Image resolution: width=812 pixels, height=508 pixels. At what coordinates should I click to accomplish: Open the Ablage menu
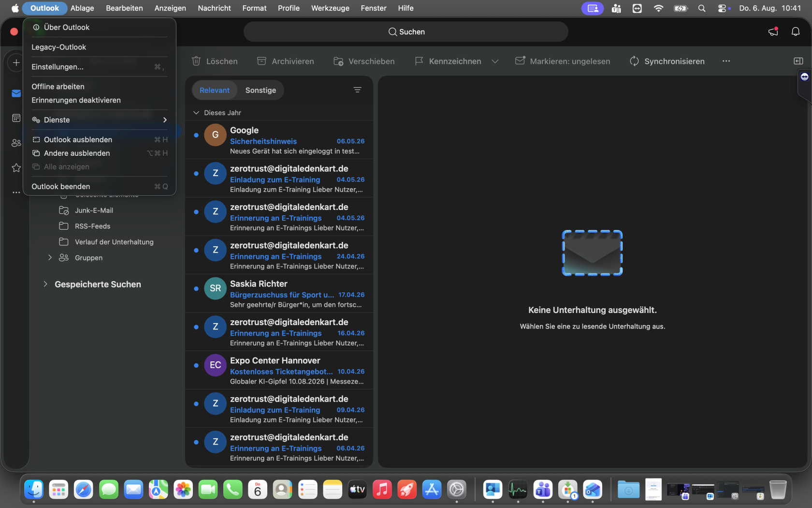point(82,8)
